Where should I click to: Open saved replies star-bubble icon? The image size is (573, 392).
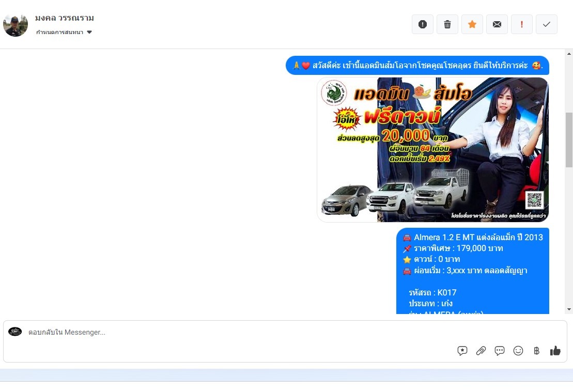[462, 351]
